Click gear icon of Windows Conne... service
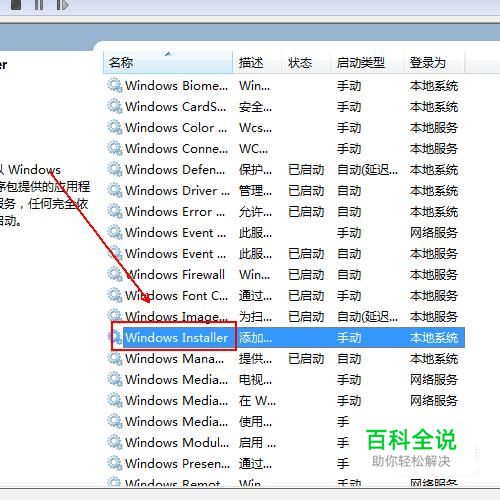 click(x=115, y=148)
